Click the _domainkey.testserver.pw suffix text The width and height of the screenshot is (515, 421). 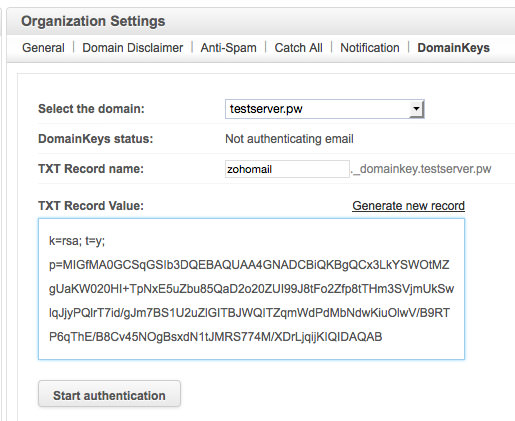[x=421, y=169]
